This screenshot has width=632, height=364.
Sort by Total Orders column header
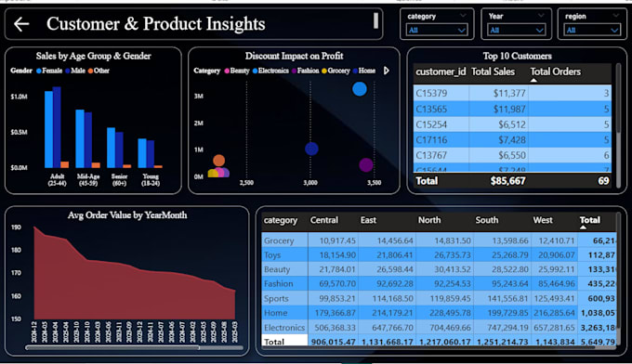click(556, 71)
